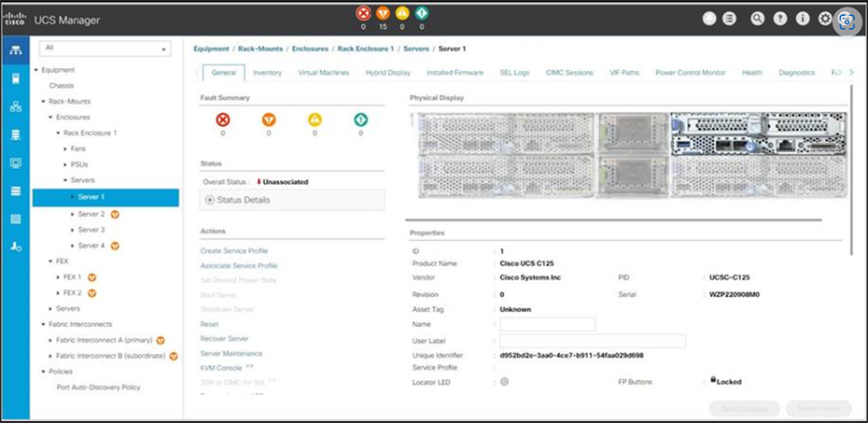Collapse the Policies tree node

click(44, 372)
